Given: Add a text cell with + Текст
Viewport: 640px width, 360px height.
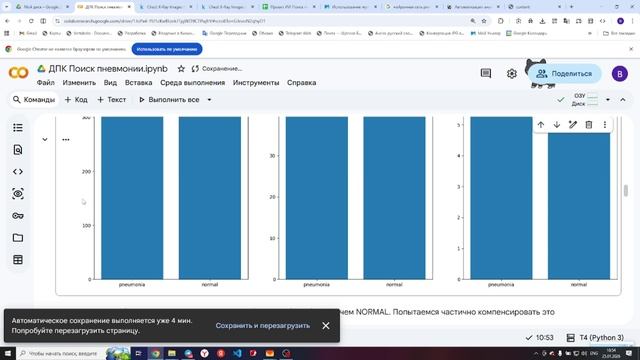Looking at the screenshot, I should (112, 100).
